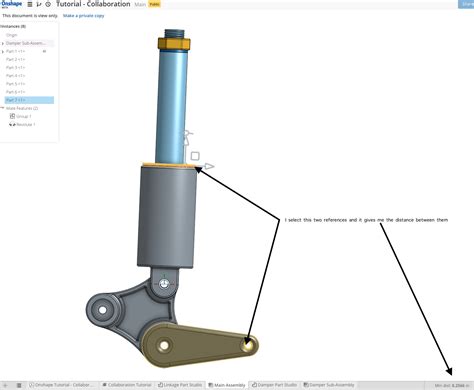Click the Mate Features (2) heading

(22, 108)
